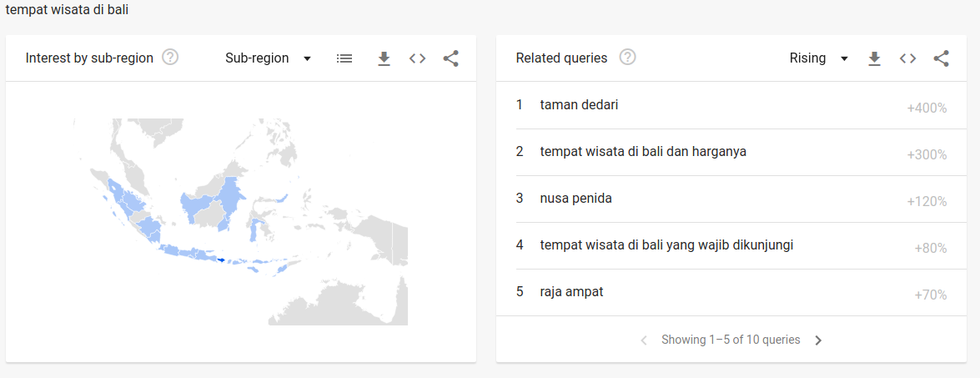Select the 'raja ampat' related query
Screen dimensions: 980x378
(571, 292)
